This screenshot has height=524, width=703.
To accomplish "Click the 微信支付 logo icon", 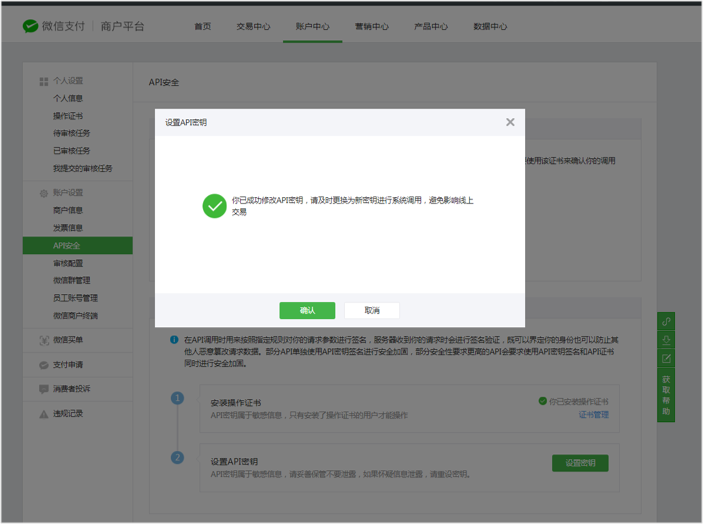I will (31, 26).
